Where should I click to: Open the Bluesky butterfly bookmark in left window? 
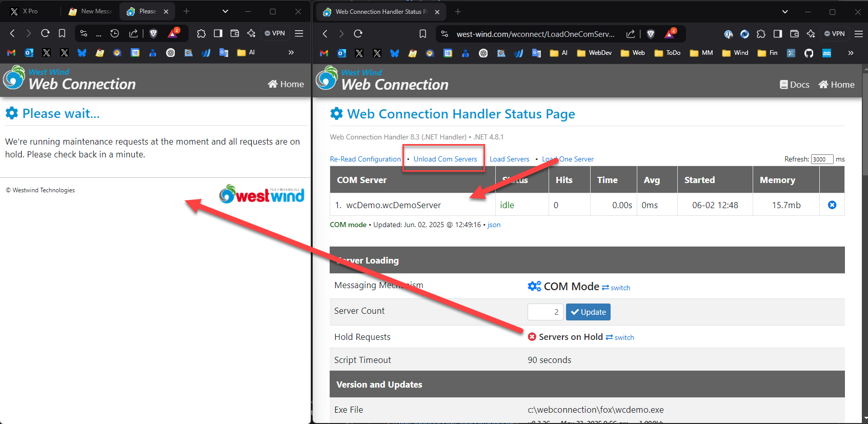coord(82,52)
